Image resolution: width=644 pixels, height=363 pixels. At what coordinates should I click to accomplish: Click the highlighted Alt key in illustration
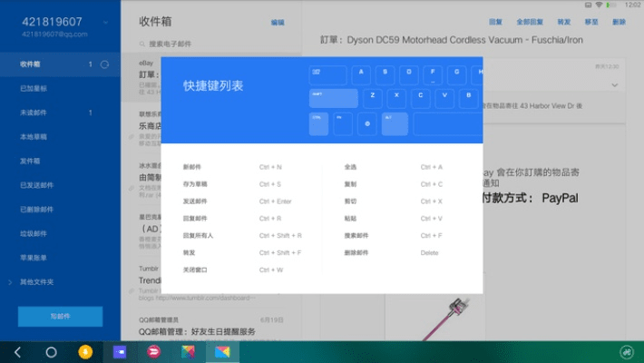tap(395, 123)
